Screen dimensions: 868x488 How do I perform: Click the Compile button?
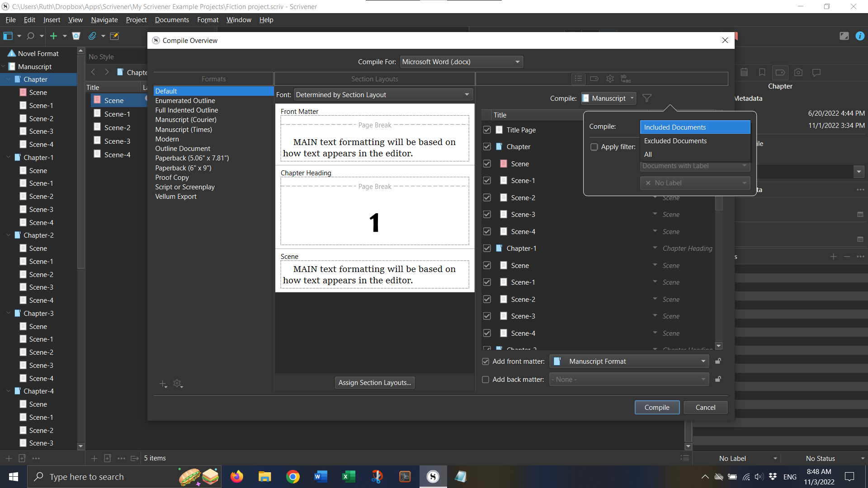coord(657,408)
